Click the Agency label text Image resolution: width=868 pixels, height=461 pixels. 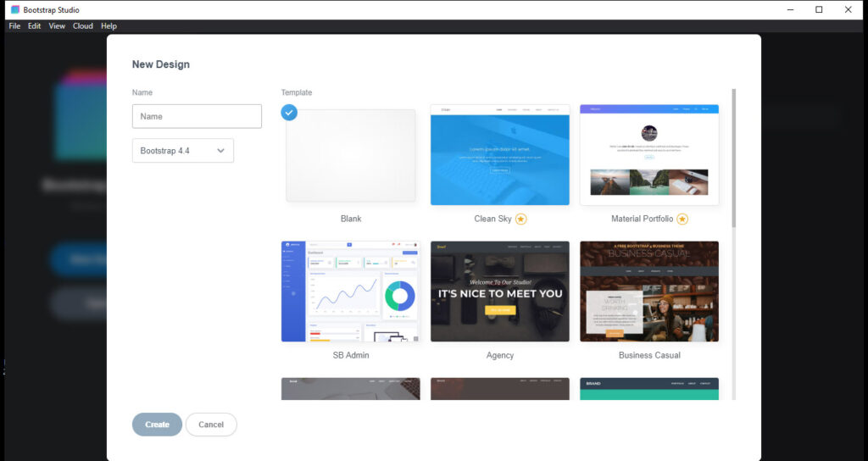500,355
